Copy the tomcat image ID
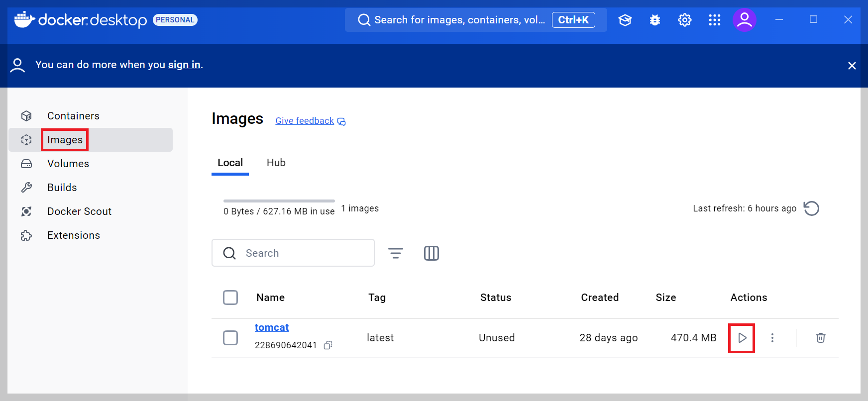The width and height of the screenshot is (868, 401). pos(328,345)
